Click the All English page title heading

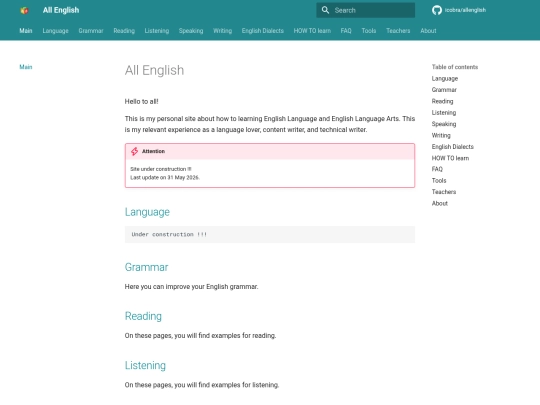154,70
